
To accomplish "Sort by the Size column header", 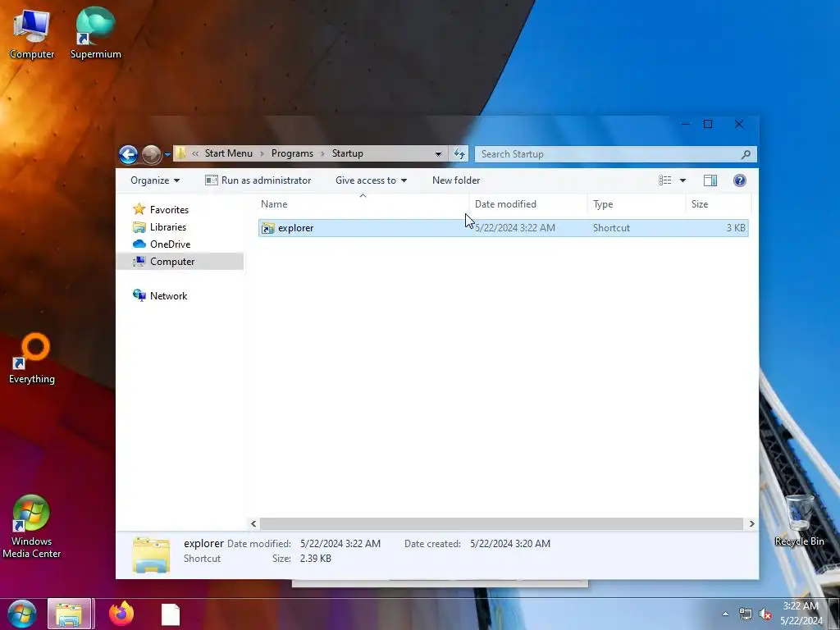I will 718,204.
